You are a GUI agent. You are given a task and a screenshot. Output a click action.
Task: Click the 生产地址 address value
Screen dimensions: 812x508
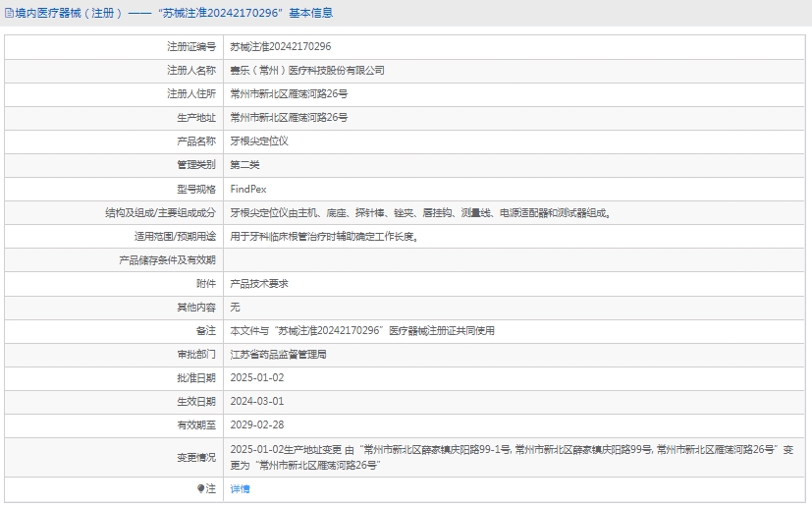288,117
